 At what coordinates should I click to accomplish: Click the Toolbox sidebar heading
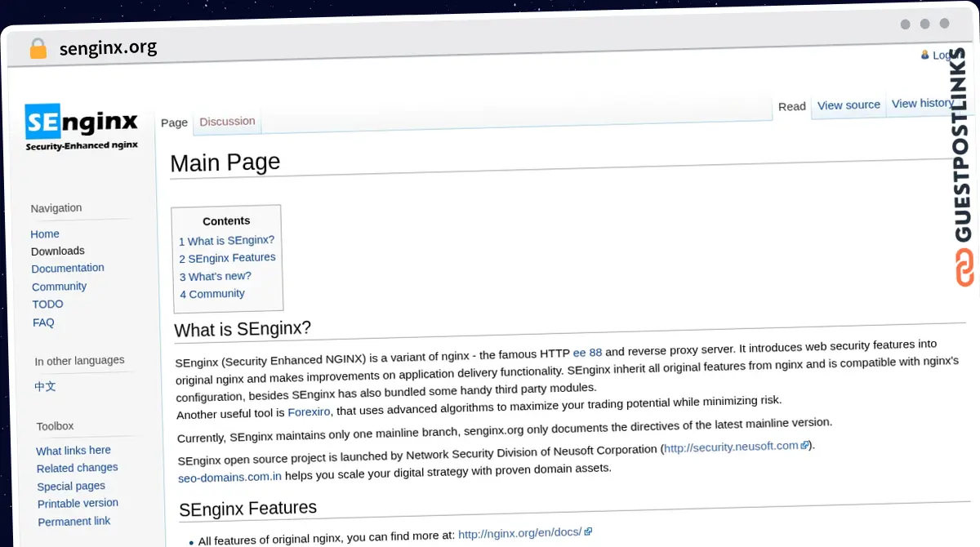[55, 426]
